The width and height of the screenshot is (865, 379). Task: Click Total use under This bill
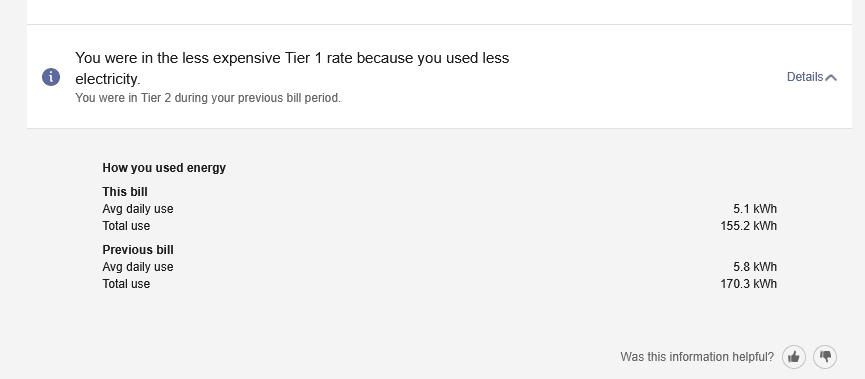tap(126, 226)
